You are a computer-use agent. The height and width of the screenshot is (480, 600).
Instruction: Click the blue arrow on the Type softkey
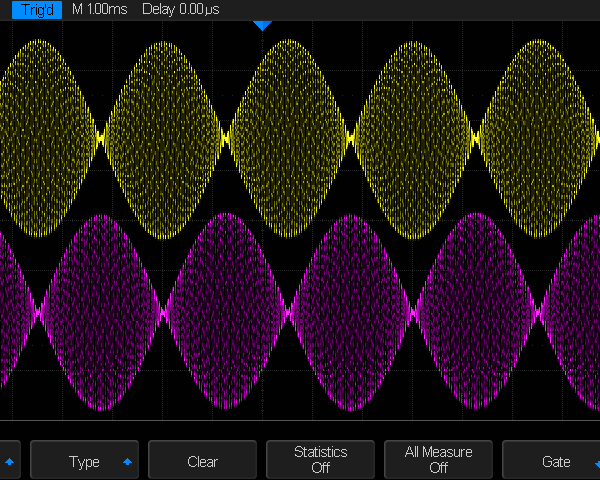(127, 462)
